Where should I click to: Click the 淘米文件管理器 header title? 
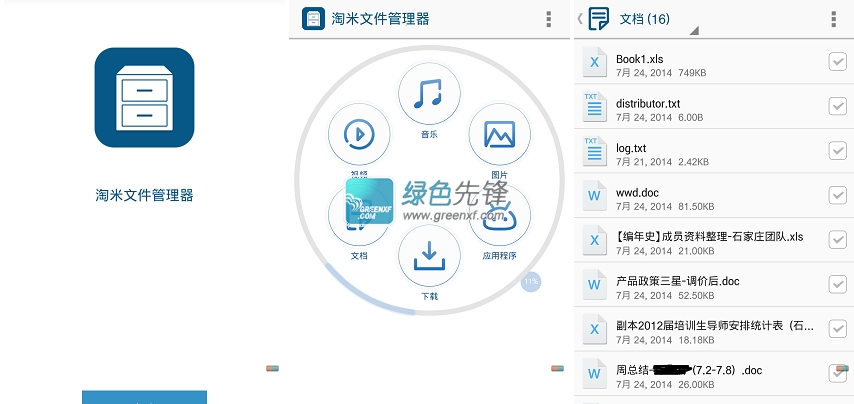381,19
